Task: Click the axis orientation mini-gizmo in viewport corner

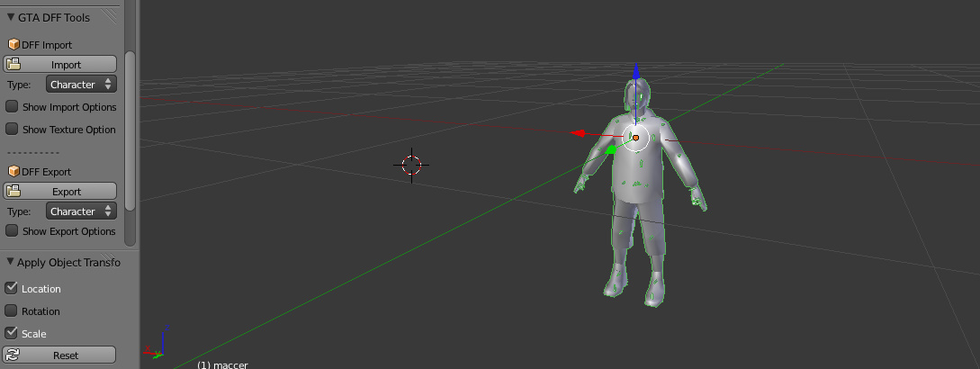Action: (157, 343)
